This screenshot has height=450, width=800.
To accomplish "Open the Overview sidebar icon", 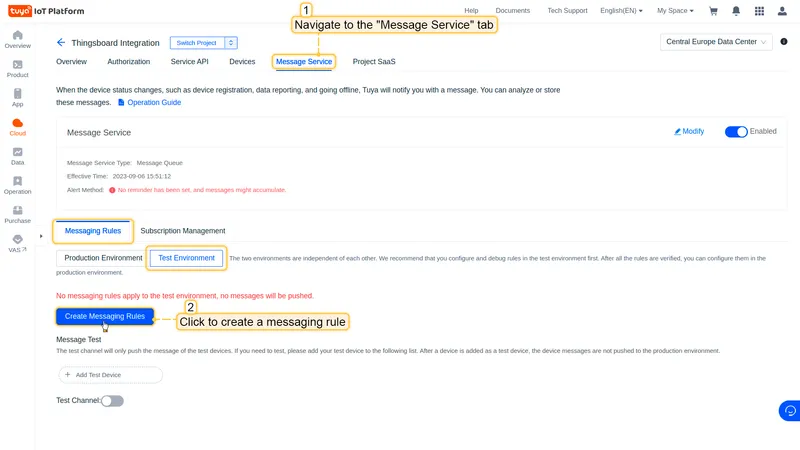I will point(17,39).
